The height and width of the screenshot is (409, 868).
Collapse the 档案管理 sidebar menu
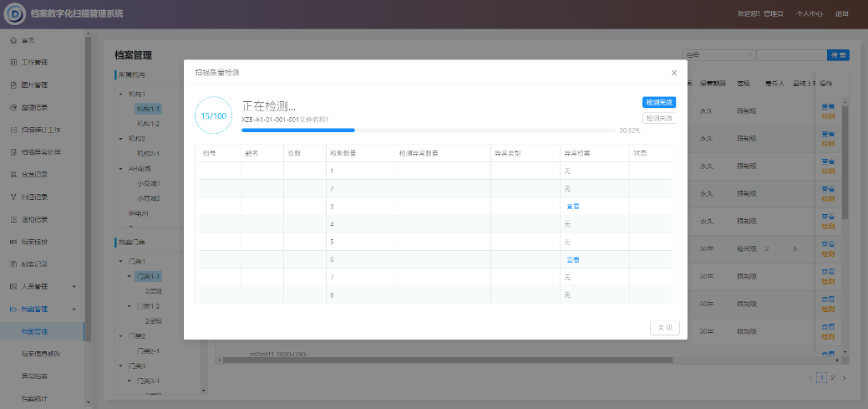pyautogui.click(x=74, y=309)
